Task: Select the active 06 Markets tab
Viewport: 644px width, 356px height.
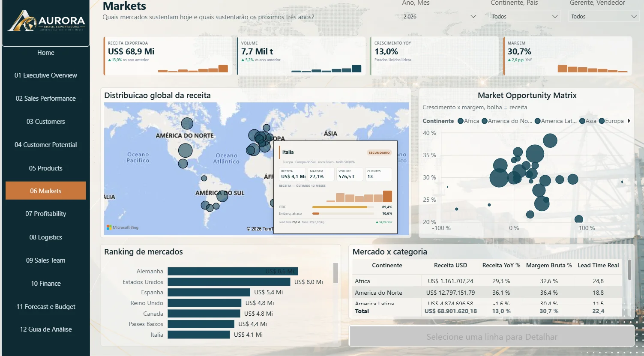Action: [46, 191]
